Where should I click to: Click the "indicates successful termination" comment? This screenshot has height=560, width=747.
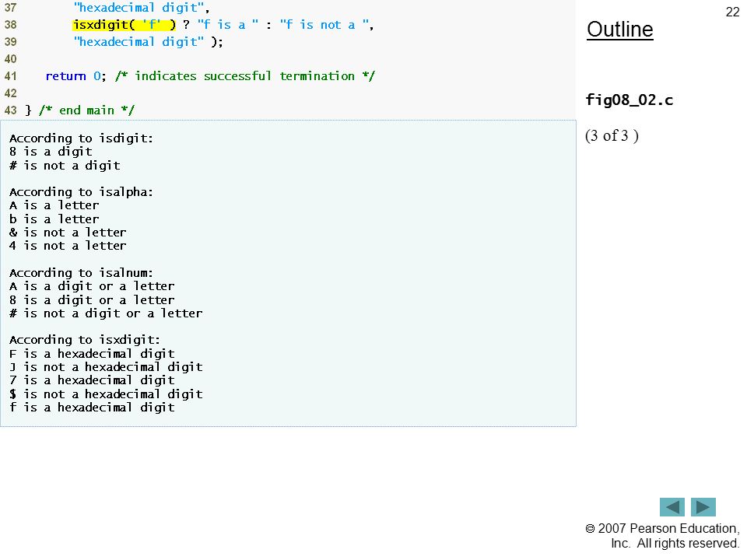[x=245, y=76]
